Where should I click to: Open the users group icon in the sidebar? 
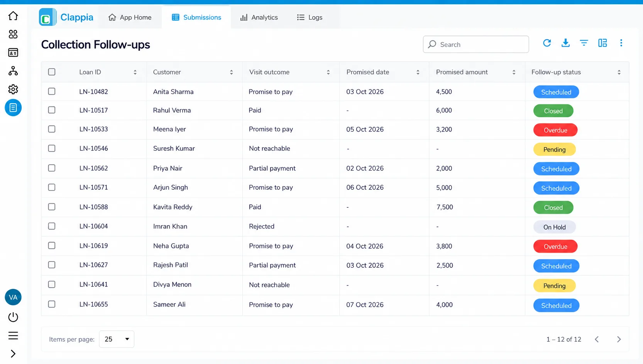[x=13, y=34]
